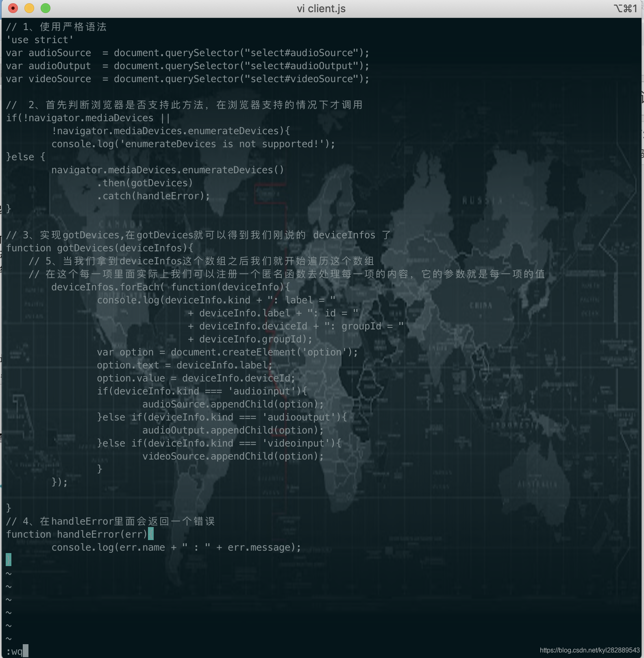
Task: Click 'navigator.mediaDevices.enumerateDevices()' call
Action: click(x=168, y=170)
